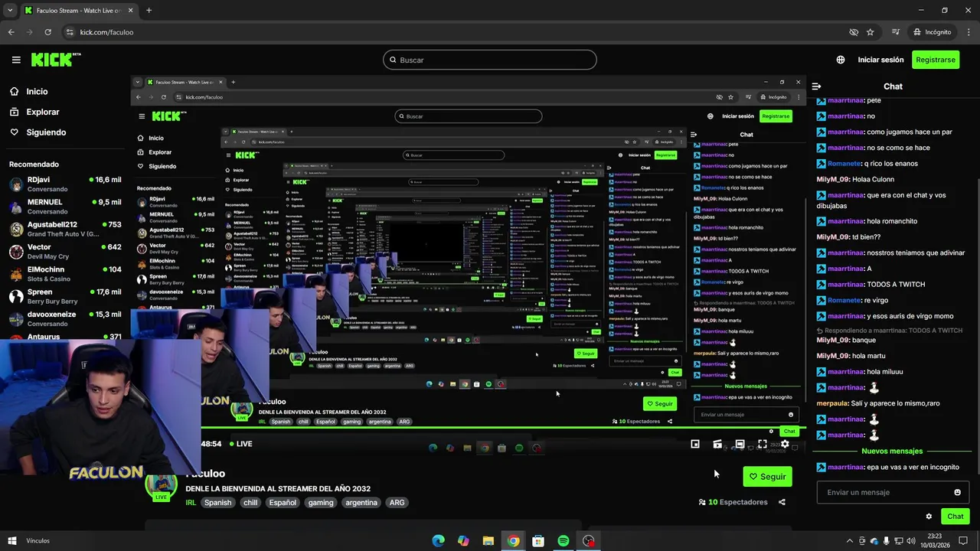Open the tab search dropdown arrow
Viewport: 980px width, 551px height.
click(x=9, y=11)
